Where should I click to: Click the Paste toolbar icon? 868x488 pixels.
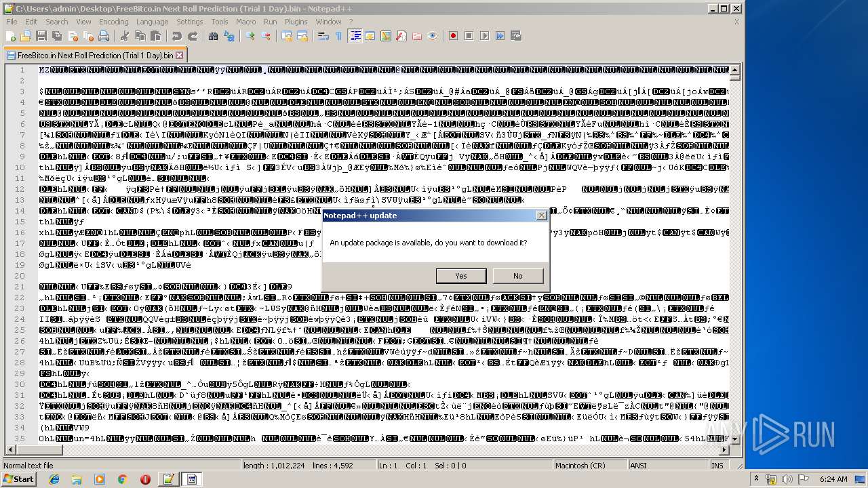click(155, 36)
